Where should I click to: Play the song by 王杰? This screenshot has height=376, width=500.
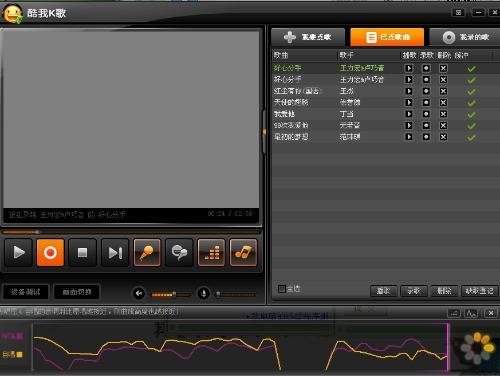(x=409, y=91)
